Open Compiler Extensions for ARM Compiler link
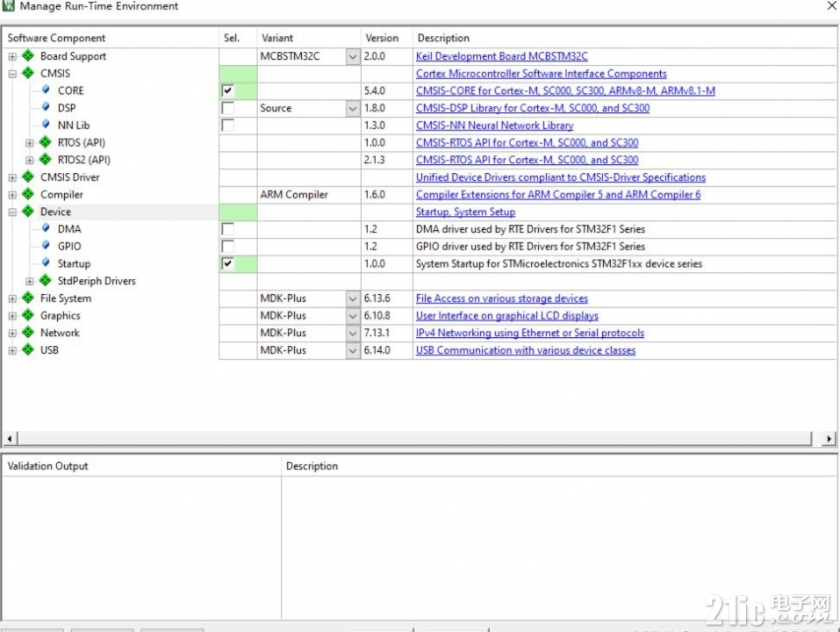The width and height of the screenshot is (840, 632). click(558, 195)
